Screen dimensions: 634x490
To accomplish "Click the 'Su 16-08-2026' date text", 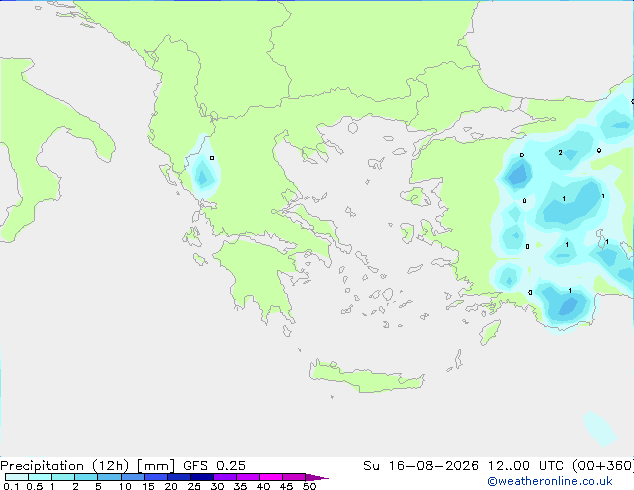I will [x=421, y=466].
